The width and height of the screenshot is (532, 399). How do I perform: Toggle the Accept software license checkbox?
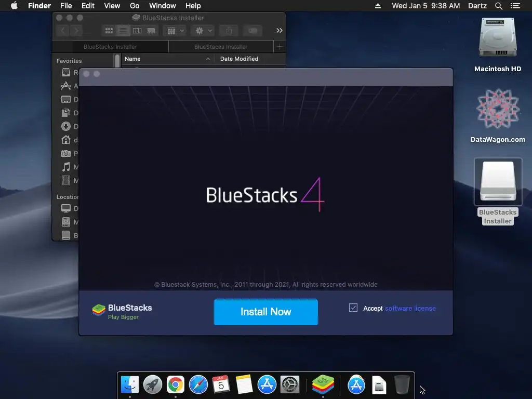point(353,308)
